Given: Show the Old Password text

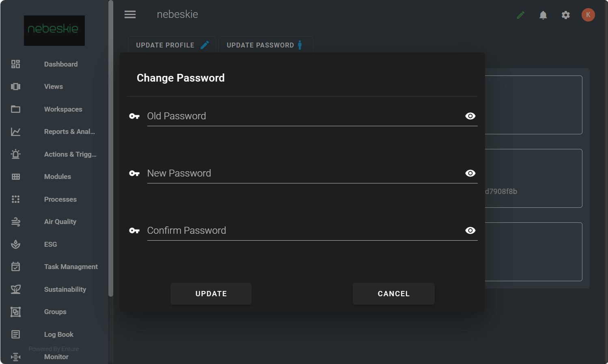Looking at the screenshot, I should coord(470,116).
